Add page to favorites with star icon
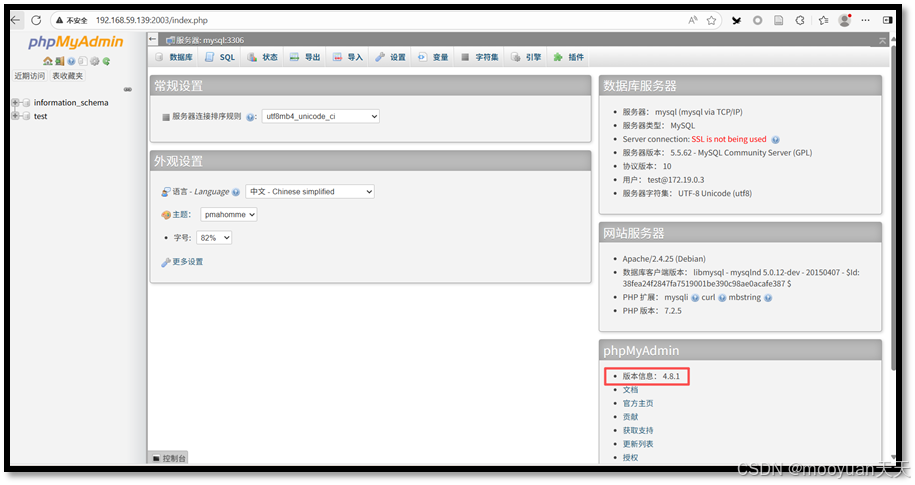This screenshot has width=915, height=485. (711, 20)
